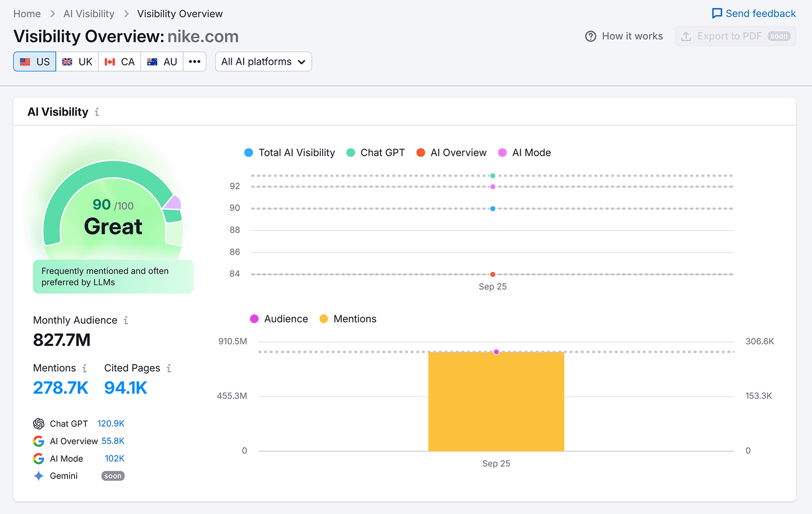Toggle the Chat GPT series in the legend

tap(376, 152)
